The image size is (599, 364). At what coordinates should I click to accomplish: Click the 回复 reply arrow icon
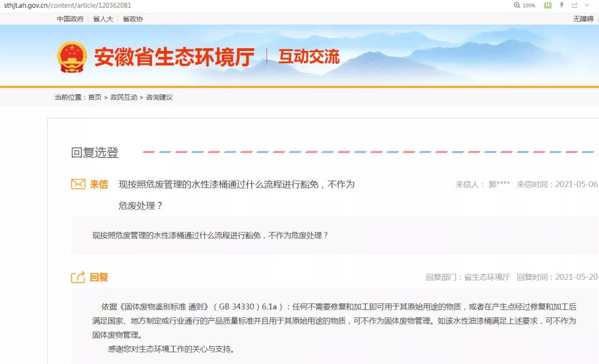[x=78, y=277]
